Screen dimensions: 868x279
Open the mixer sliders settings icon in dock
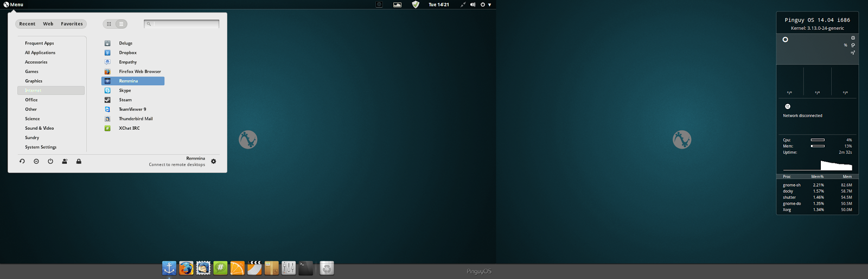289,268
